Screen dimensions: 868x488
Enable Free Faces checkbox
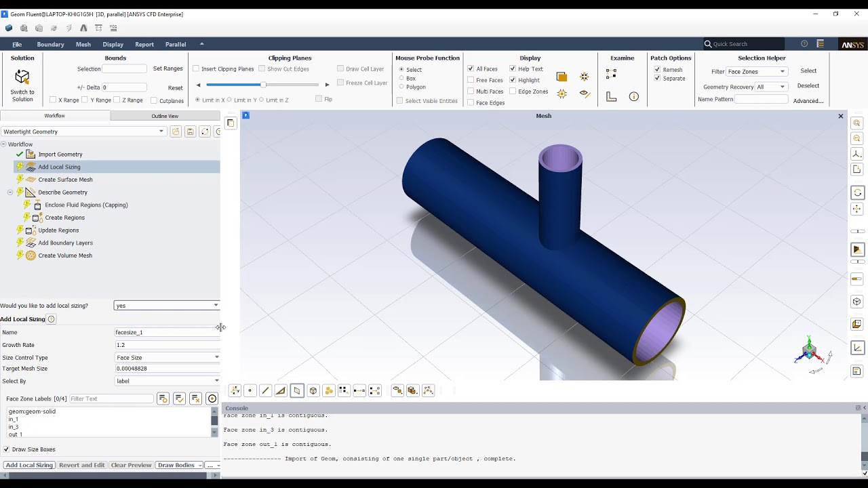tap(471, 80)
